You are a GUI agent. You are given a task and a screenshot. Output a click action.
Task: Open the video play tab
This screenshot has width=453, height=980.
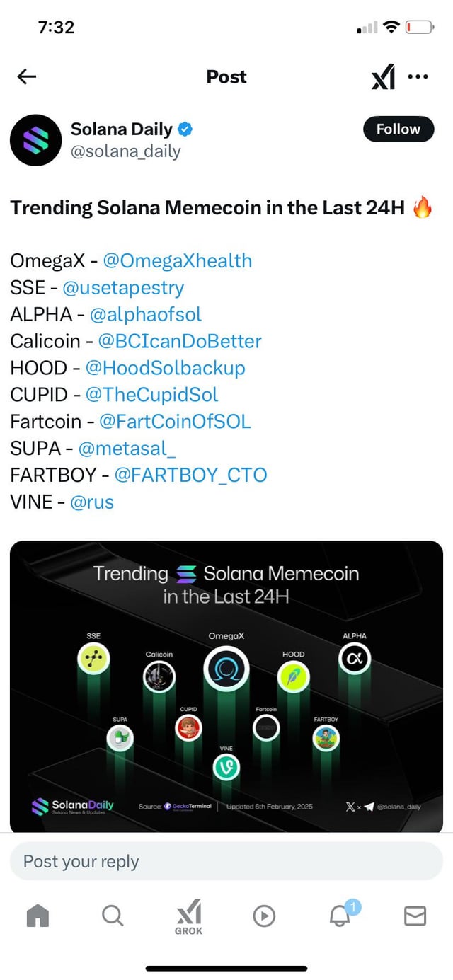[x=264, y=916]
